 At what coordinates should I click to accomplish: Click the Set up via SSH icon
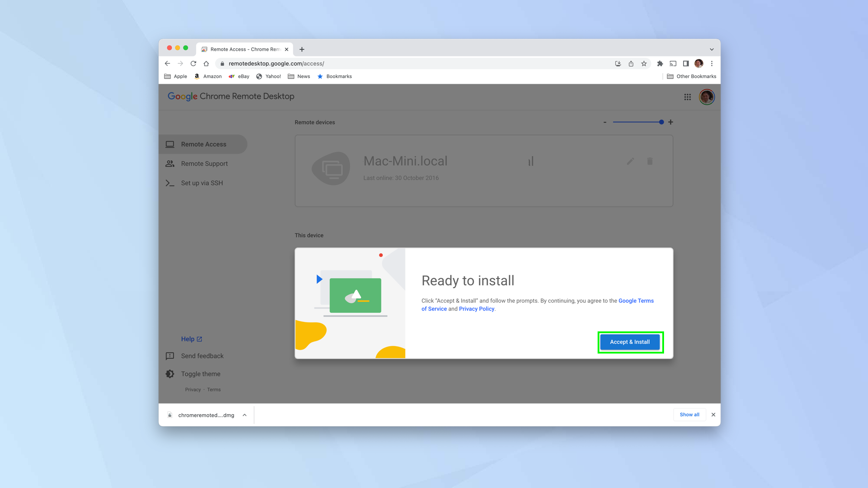[170, 182]
